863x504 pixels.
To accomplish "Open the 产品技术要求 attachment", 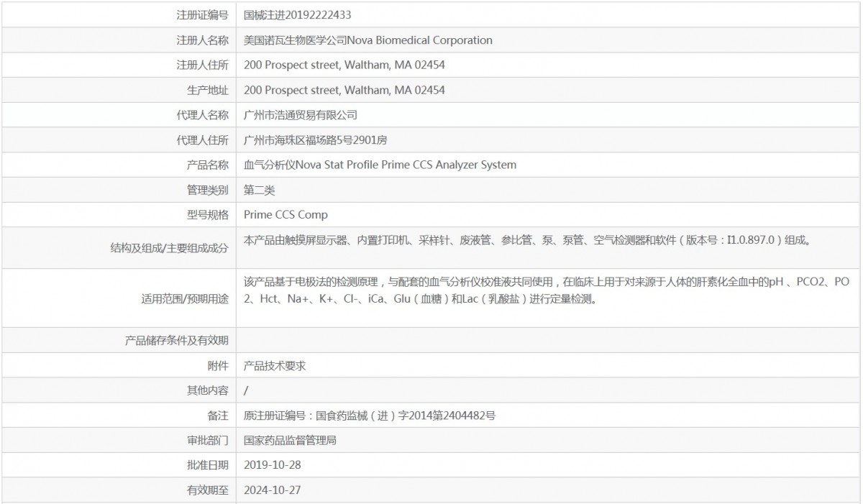I will (275, 366).
